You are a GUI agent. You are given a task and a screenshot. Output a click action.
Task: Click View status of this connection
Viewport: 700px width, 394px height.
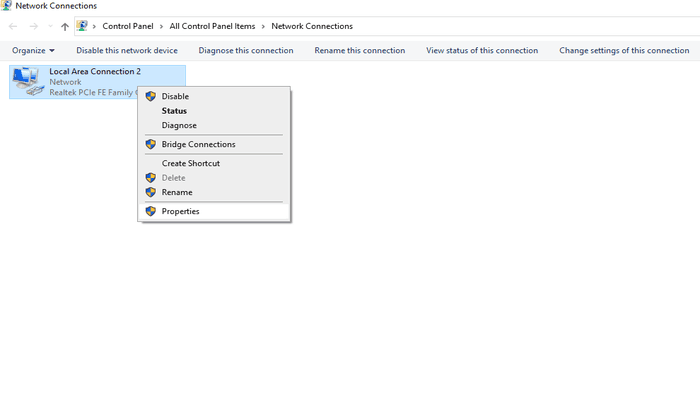pyautogui.click(x=482, y=50)
